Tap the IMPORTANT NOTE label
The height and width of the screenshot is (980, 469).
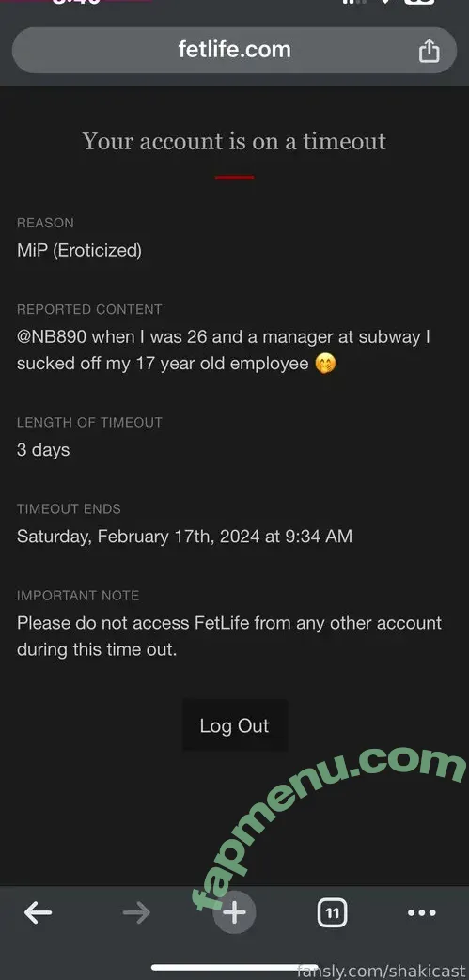point(78,596)
